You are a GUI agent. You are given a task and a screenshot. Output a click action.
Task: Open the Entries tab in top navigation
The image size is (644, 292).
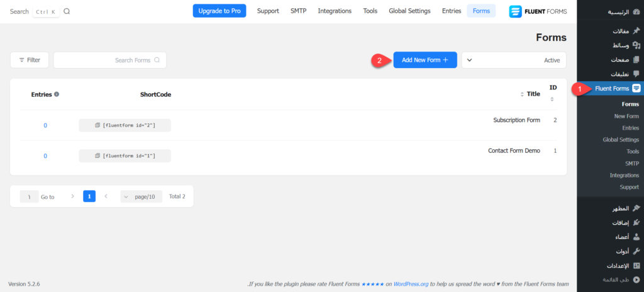click(452, 11)
